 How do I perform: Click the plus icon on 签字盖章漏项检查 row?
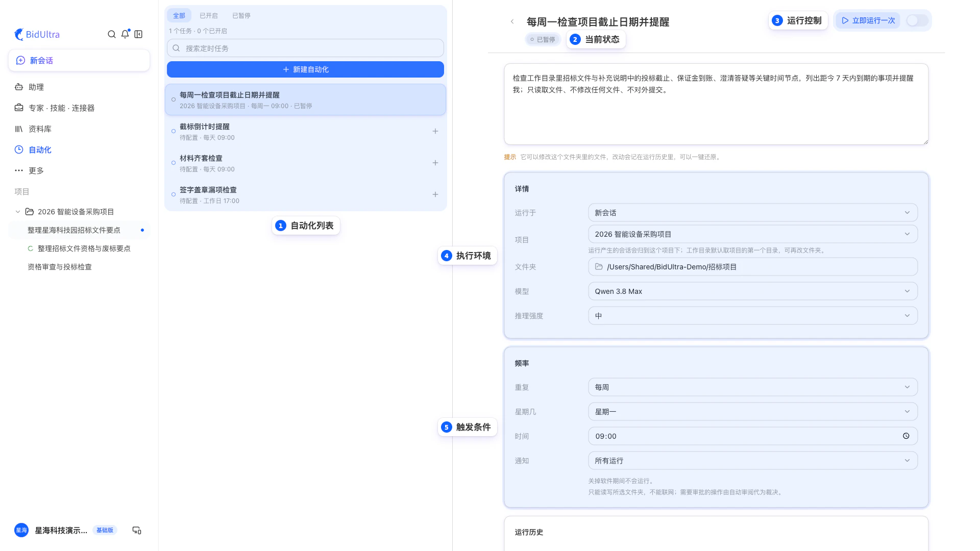[x=435, y=194]
